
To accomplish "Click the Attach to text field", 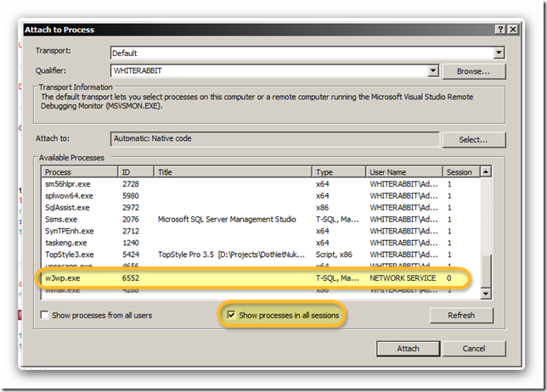I will tap(276, 139).
